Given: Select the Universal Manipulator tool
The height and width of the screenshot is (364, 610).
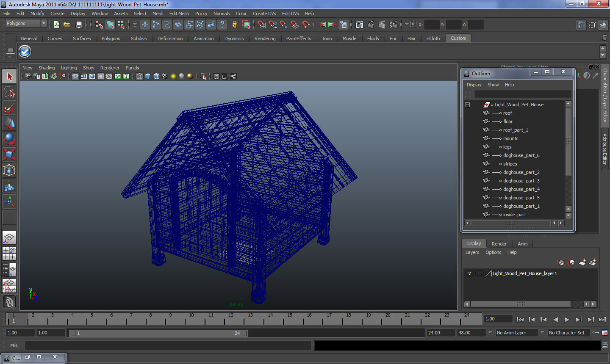Looking at the screenshot, I should (9, 170).
